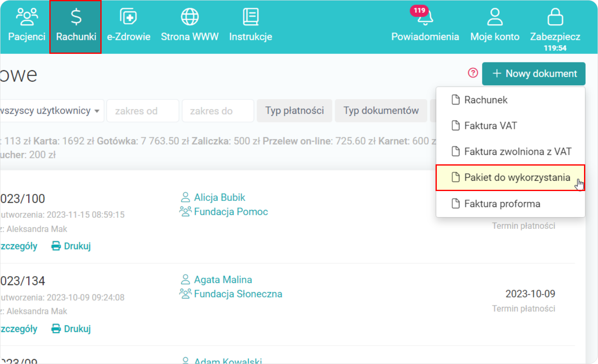Open Strona WWW globe icon
The width and height of the screenshot is (598, 364).
[190, 17]
